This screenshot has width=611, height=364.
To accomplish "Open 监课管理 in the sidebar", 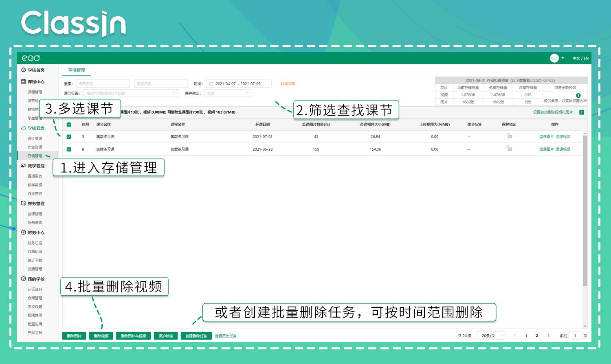I will (x=35, y=214).
